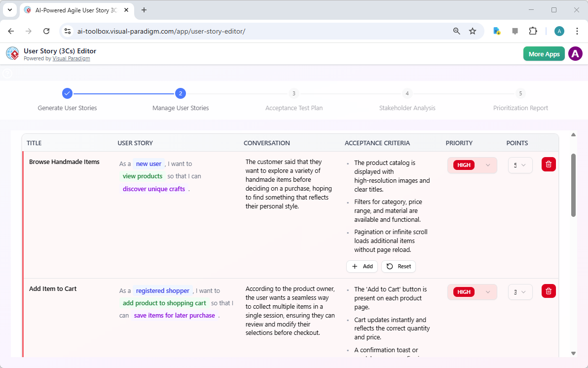Viewport: 588px width, 368px height.
Task: Delete the Browse Handmade Items story
Action: coord(549,164)
